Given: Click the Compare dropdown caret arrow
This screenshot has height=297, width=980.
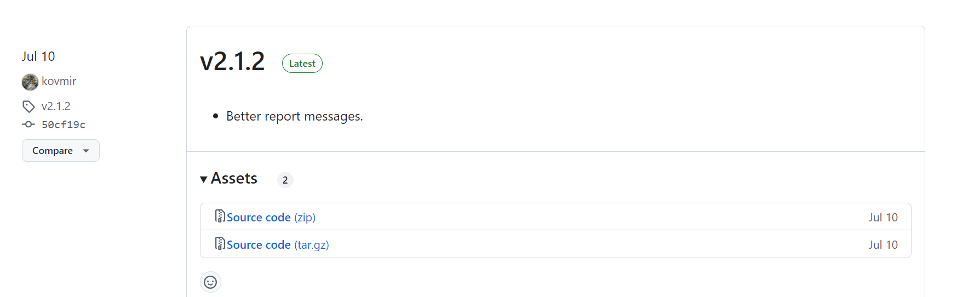Looking at the screenshot, I should coord(86,151).
